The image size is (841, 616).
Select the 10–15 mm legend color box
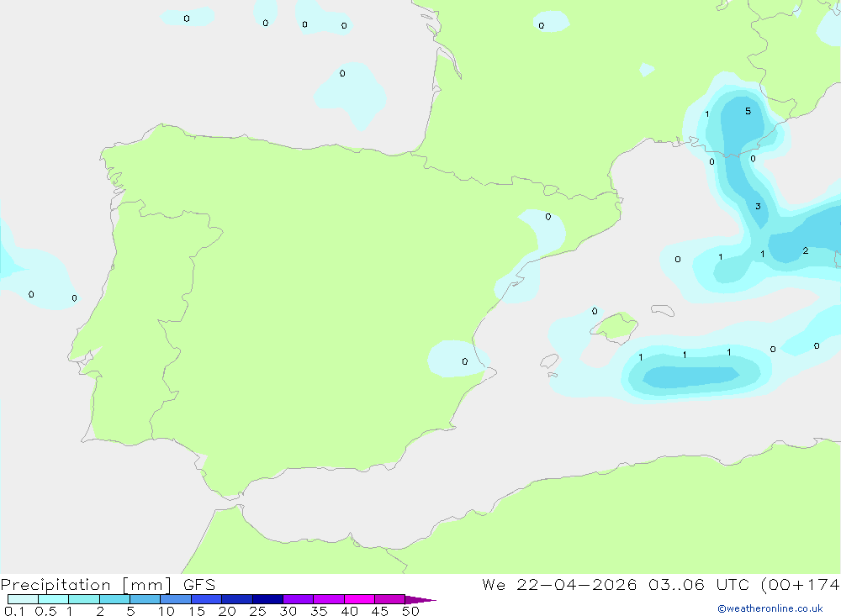tap(176, 599)
